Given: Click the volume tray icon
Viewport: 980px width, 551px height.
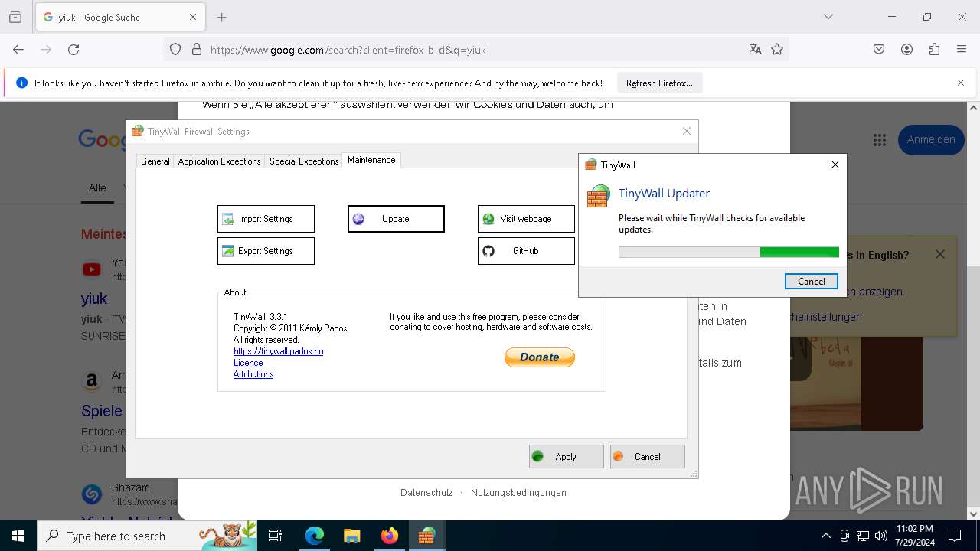Looking at the screenshot, I should 880,536.
